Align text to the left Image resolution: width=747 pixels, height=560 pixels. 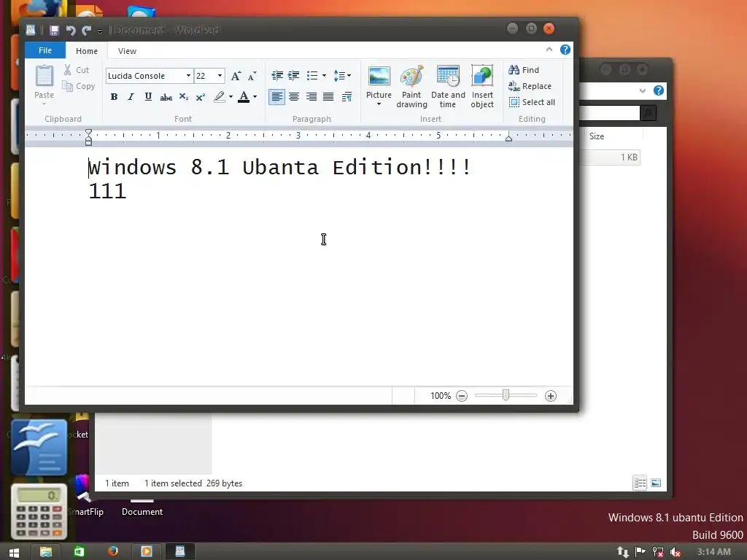click(x=276, y=97)
